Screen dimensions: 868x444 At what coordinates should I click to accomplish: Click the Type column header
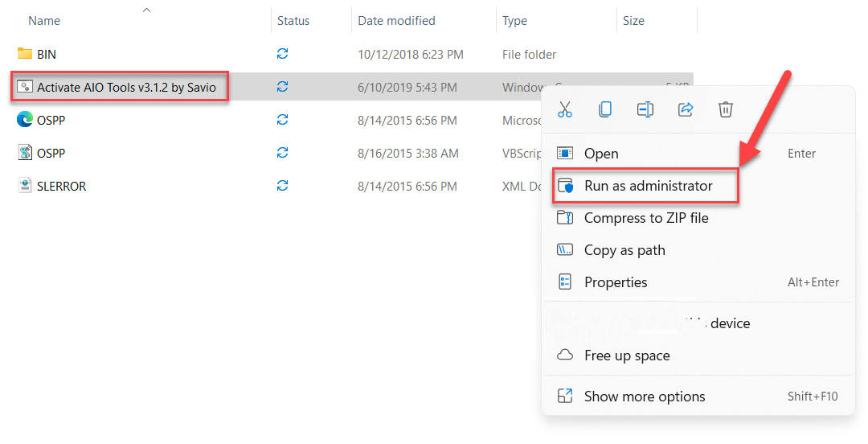(x=515, y=21)
